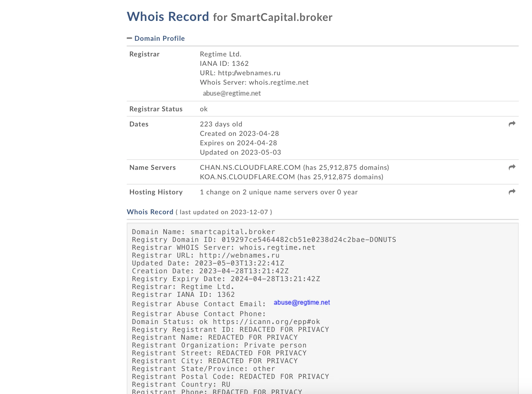Click 'Expires on 2024-04-28' date
The width and height of the screenshot is (532, 394).
(238, 143)
